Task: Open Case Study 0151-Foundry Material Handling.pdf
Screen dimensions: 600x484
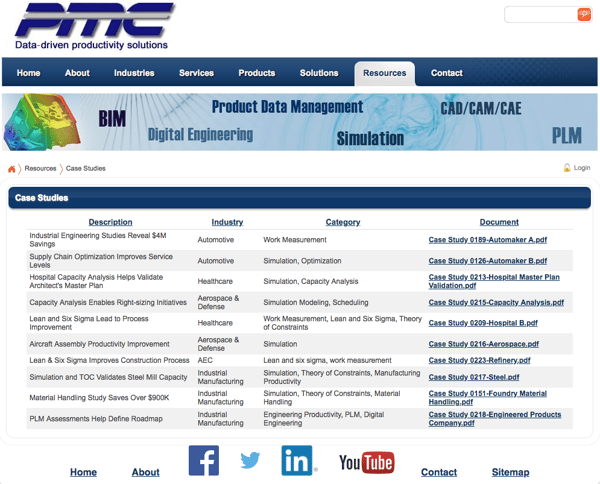Action: tap(488, 398)
